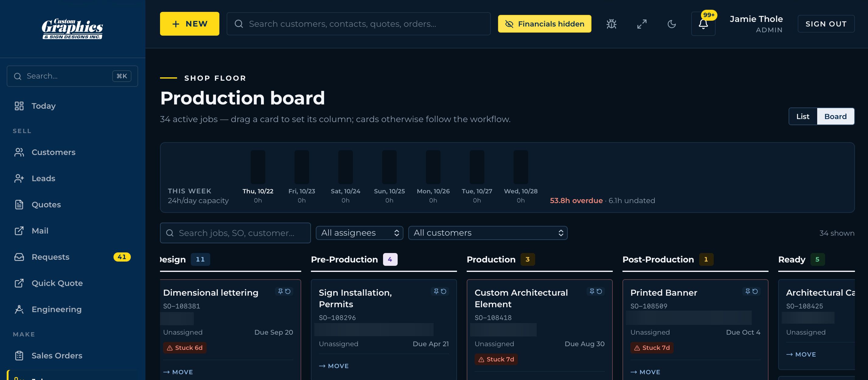Open the All customers dropdown
The image size is (868, 380).
point(488,233)
